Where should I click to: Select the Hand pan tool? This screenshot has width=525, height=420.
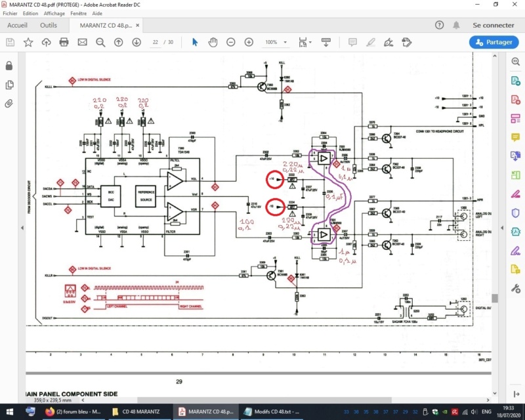(213, 42)
